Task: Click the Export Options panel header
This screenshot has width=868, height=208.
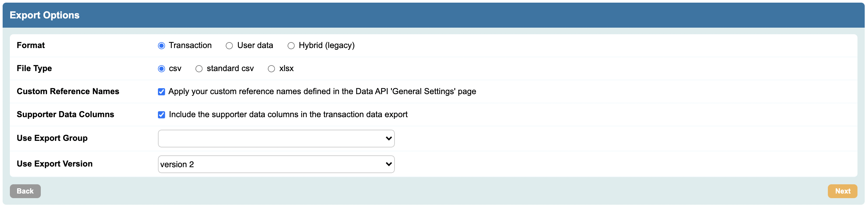Action: point(44,15)
